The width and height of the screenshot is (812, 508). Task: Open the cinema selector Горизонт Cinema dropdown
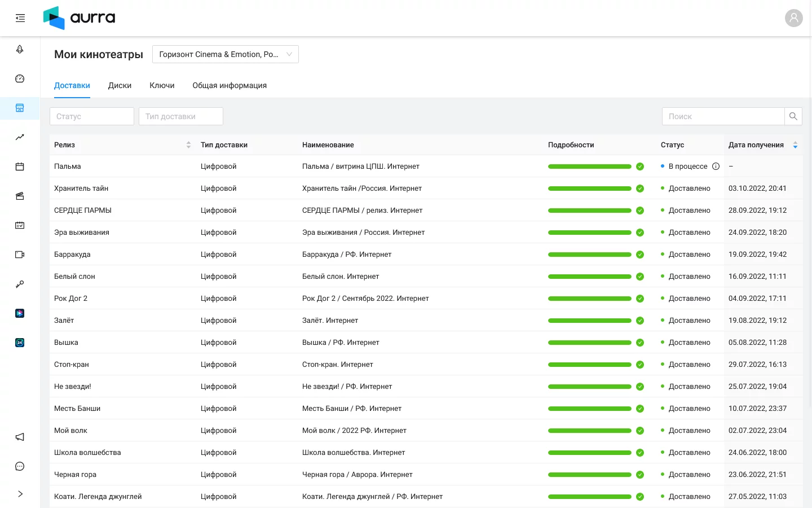coord(225,54)
